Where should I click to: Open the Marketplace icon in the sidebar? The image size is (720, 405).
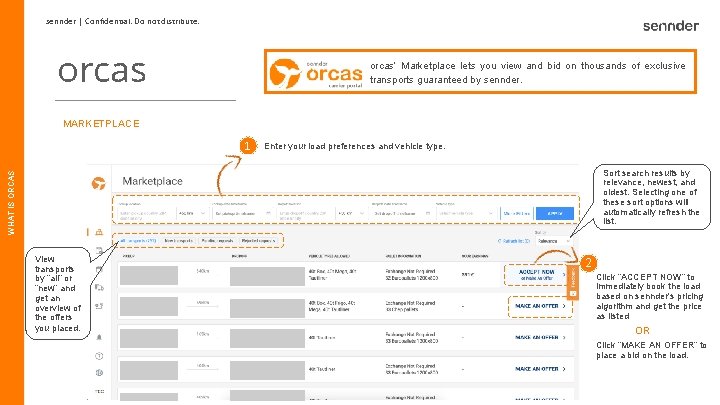pyautogui.click(x=99, y=232)
